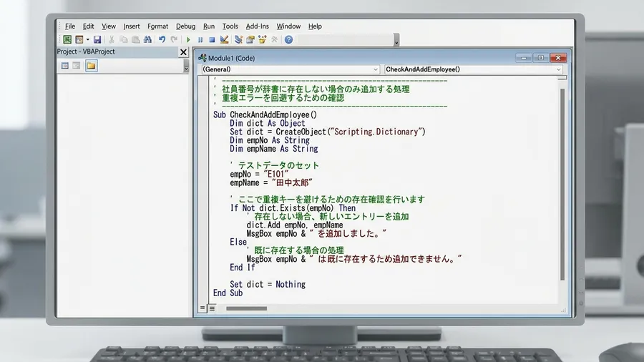Open the Tools menu
This screenshot has height=362, width=644.
[x=230, y=26]
